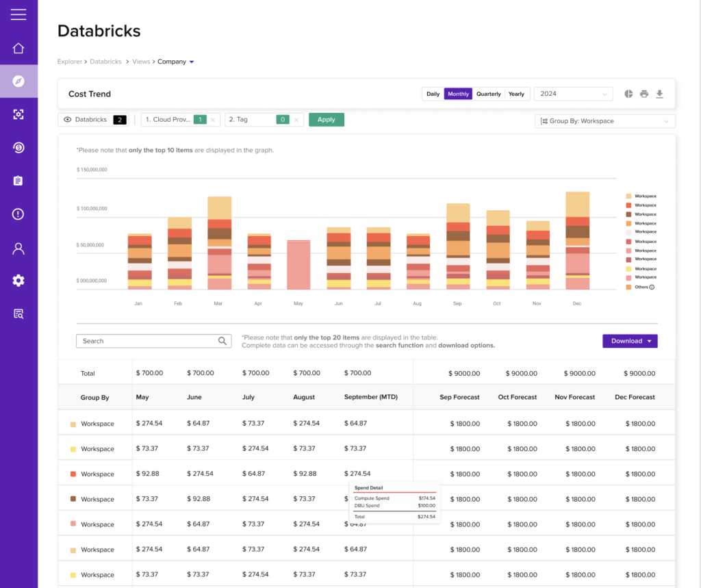Click the March bar in chart
This screenshot has height=588, width=701.
220,243
